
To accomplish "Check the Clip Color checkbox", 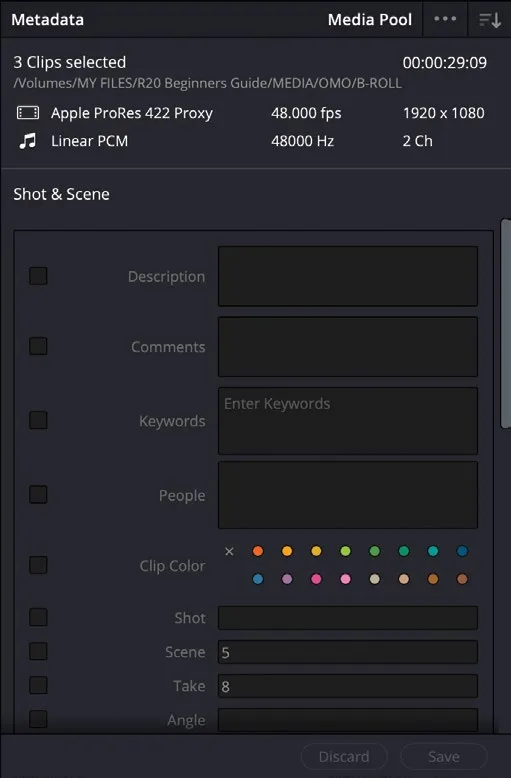I will pyautogui.click(x=38, y=565).
